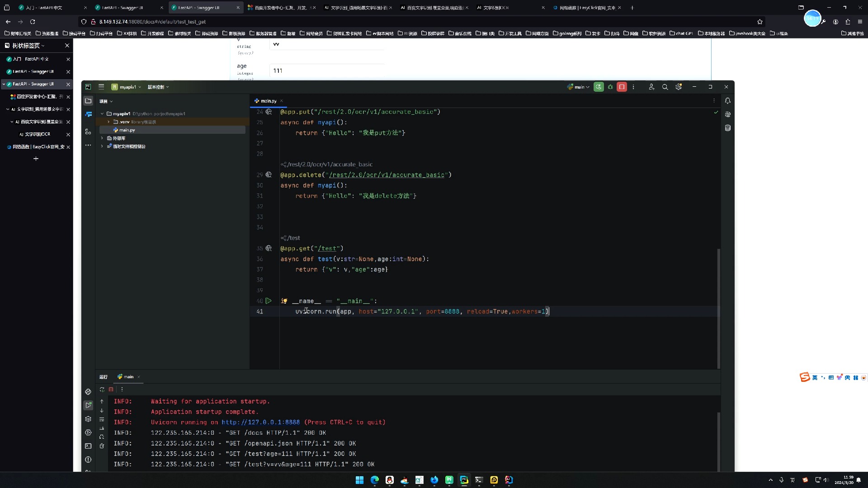
Task: Open the http://127.0.0.1:8888 console link
Action: pyautogui.click(x=260, y=422)
